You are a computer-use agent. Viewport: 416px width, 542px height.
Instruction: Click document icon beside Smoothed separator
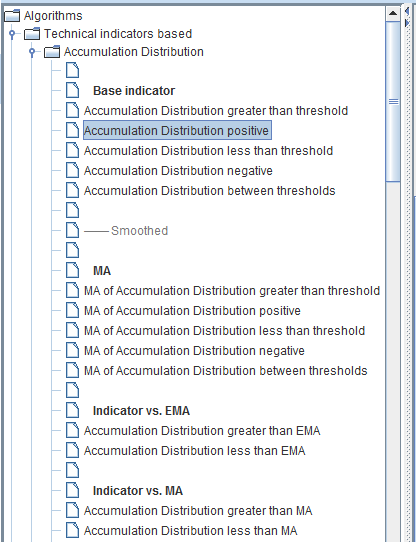click(72, 231)
